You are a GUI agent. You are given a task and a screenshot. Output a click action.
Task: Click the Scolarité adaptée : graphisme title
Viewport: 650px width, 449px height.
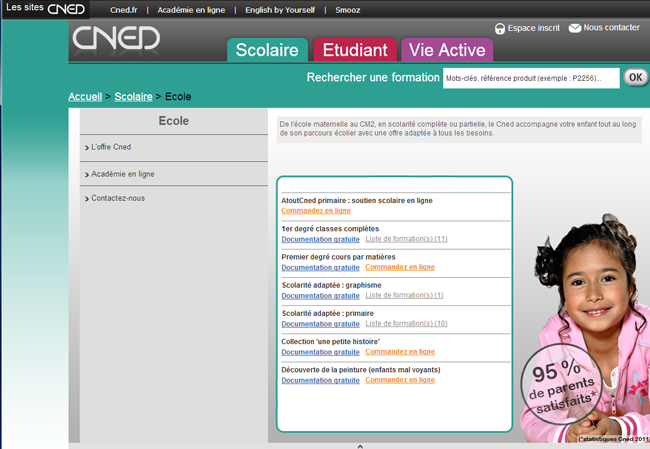(x=332, y=285)
